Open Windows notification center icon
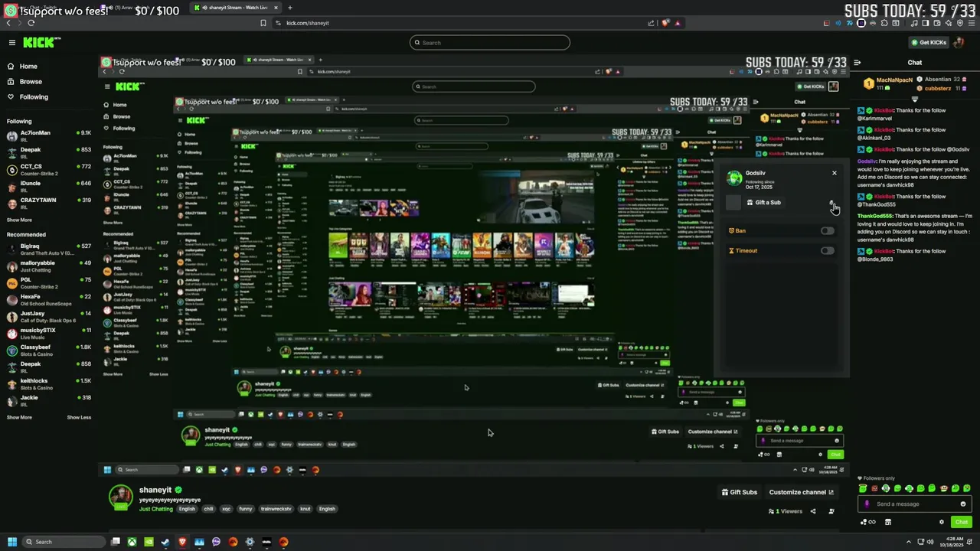The width and height of the screenshot is (980, 551). pyautogui.click(x=969, y=542)
